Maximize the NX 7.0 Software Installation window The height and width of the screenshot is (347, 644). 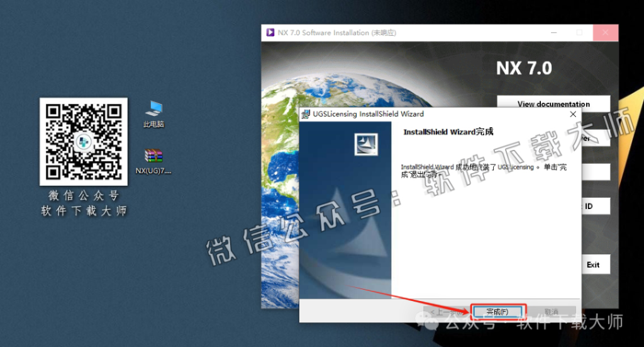click(x=579, y=33)
